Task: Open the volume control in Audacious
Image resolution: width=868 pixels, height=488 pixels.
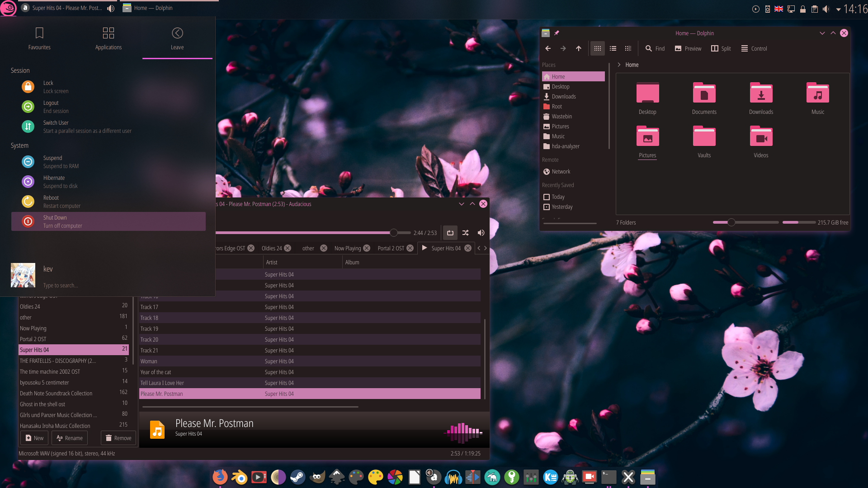Action: [481, 233]
